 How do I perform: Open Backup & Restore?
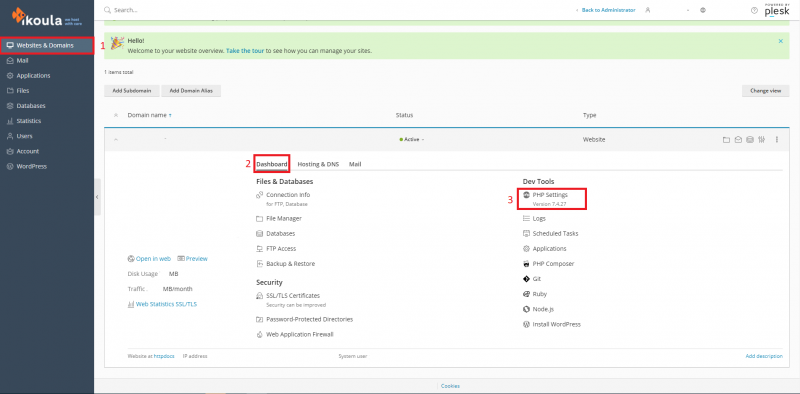[290, 264]
